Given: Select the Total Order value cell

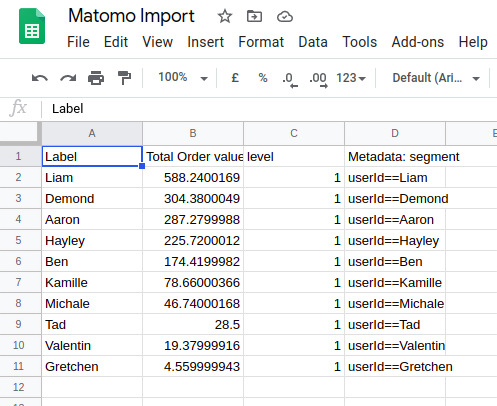Looking at the screenshot, I should tap(193, 156).
